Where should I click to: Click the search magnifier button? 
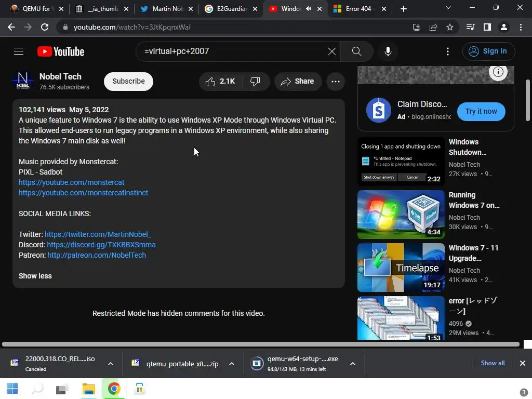pos(356,51)
